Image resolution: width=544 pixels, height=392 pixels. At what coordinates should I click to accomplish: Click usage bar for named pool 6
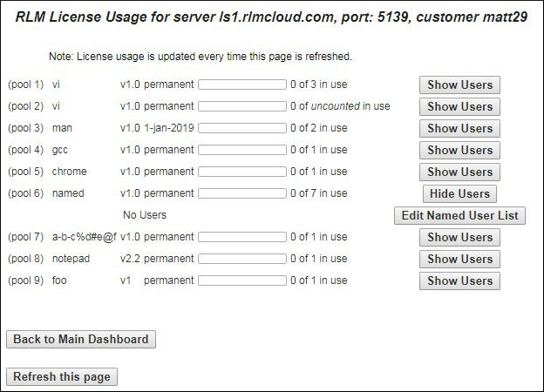pos(242,193)
